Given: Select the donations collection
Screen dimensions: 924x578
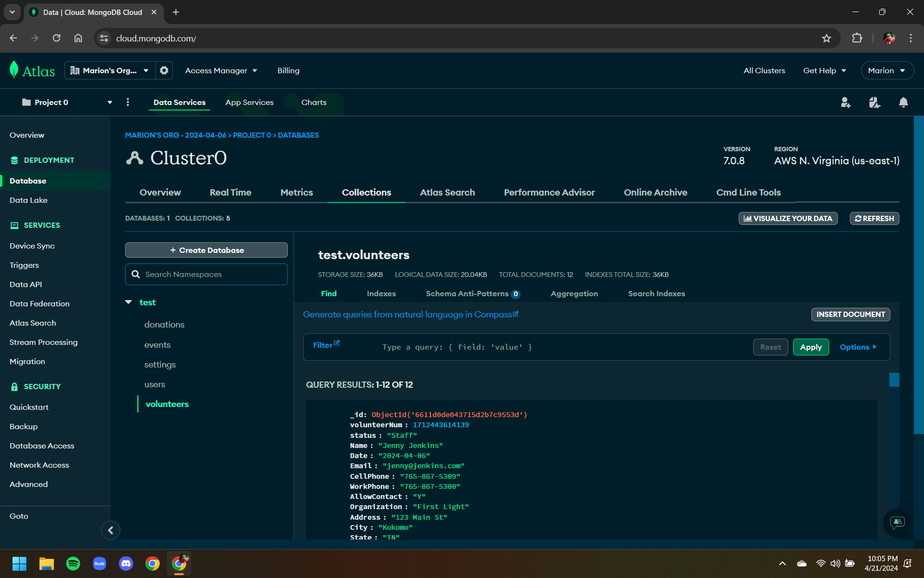Looking at the screenshot, I should [x=164, y=325].
